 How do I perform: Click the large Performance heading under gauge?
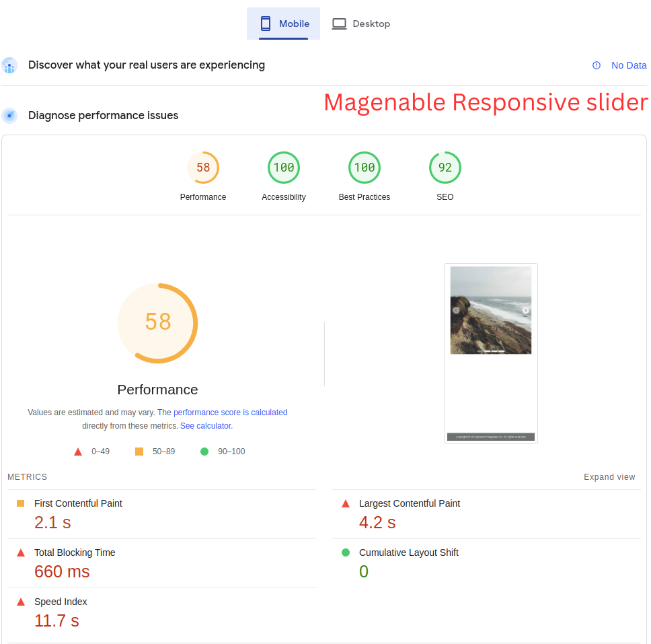[x=158, y=390]
